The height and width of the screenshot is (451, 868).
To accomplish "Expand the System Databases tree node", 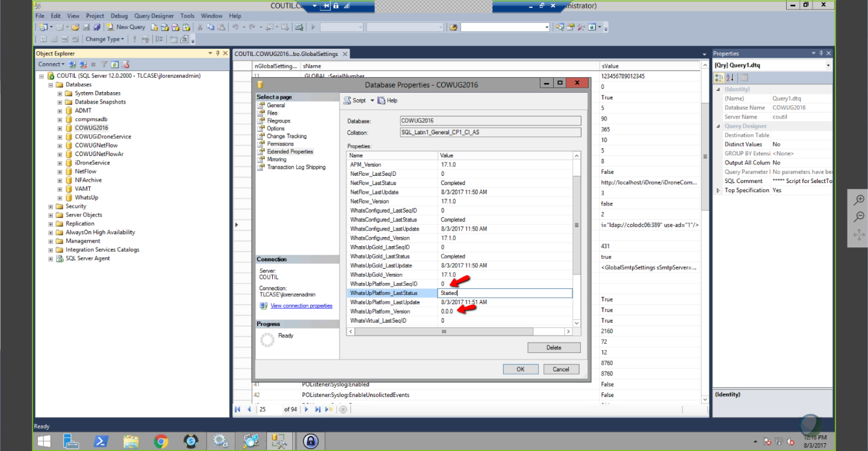I will (60, 93).
